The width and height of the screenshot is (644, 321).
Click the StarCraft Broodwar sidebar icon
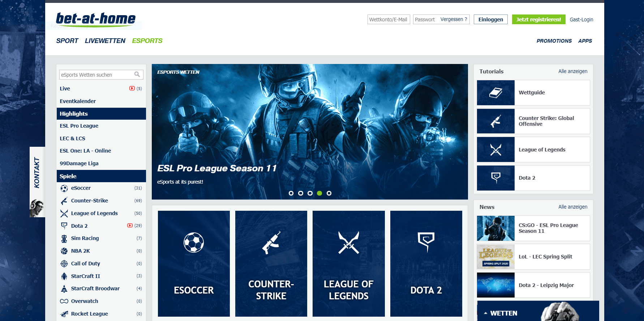click(64, 289)
